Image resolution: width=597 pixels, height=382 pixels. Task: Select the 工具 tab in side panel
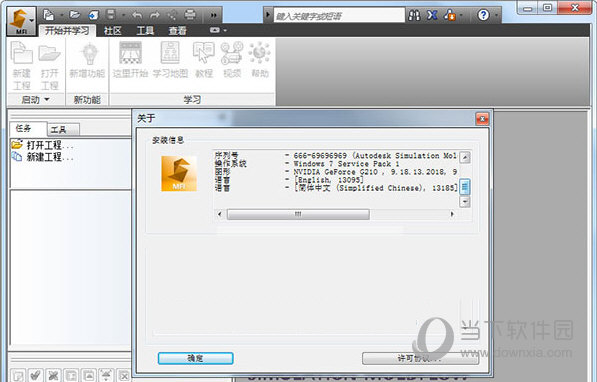(x=63, y=129)
